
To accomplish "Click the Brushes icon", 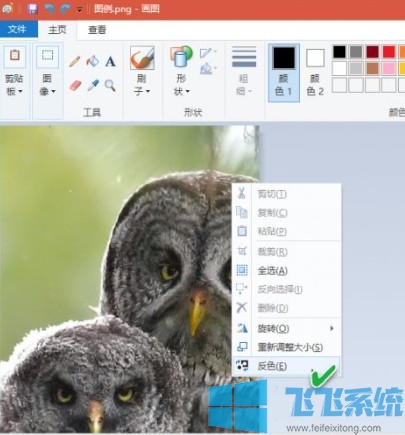I will point(142,58).
